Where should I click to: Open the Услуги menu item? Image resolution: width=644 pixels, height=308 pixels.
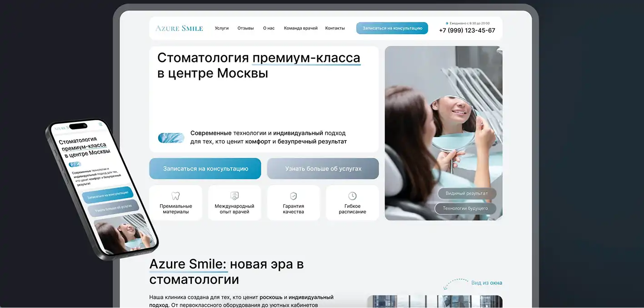[x=222, y=28]
